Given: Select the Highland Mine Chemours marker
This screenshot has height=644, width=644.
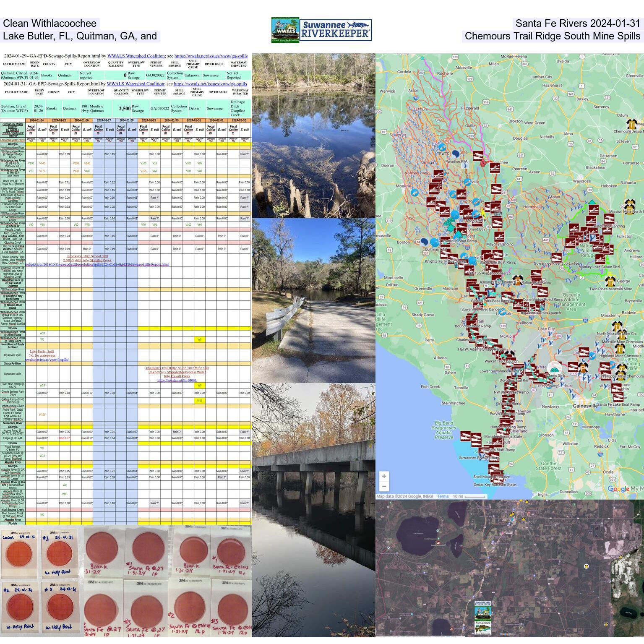Looking at the screenshot, I should [620, 349].
